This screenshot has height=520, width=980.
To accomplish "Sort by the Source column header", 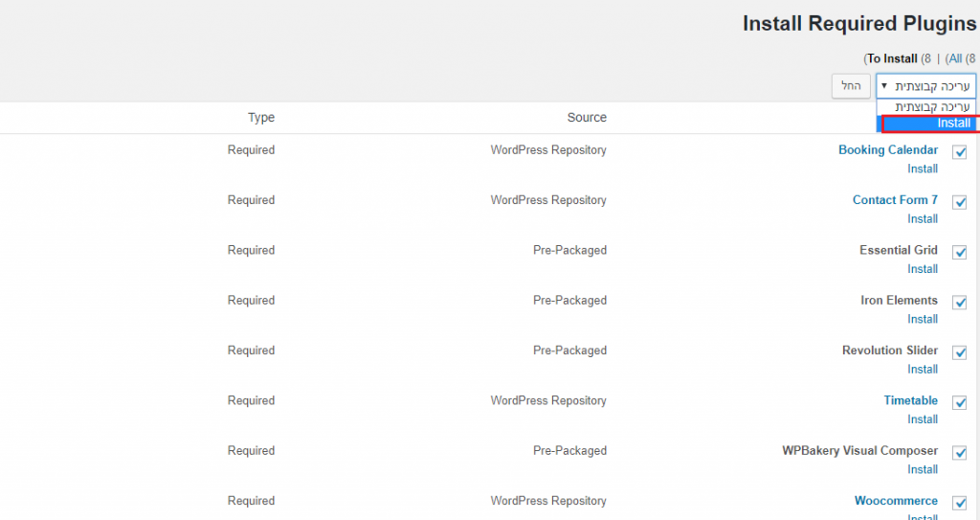I will click(x=587, y=117).
